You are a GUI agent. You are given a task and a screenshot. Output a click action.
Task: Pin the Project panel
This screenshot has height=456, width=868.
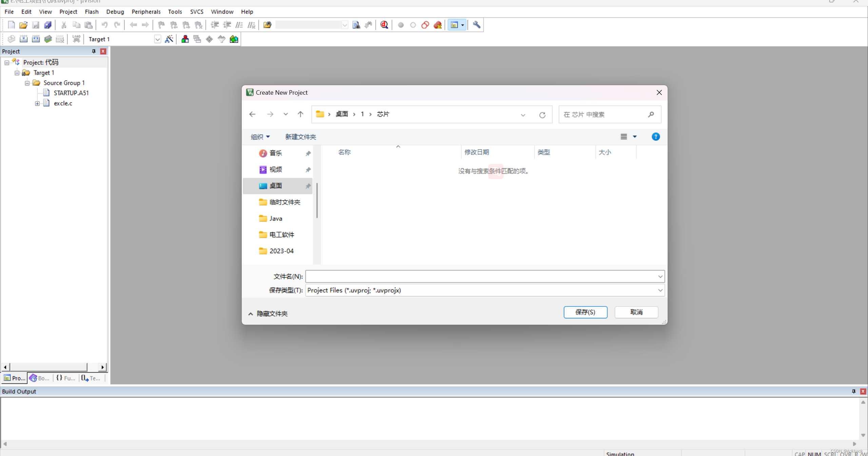(94, 51)
